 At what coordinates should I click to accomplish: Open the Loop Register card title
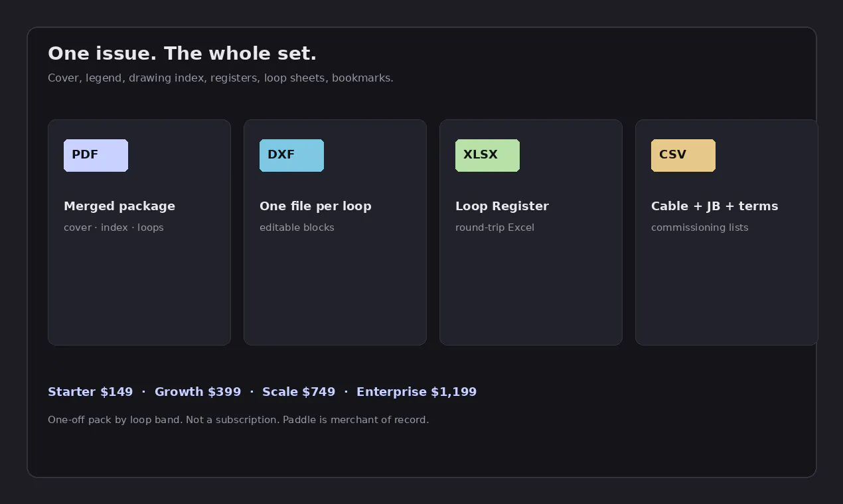click(x=502, y=206)
